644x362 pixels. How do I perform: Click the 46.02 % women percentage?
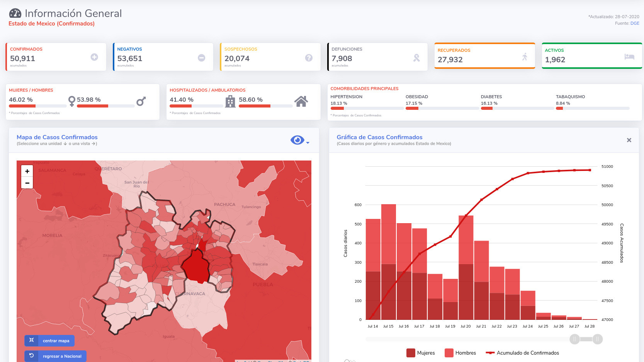tap(21, 100)
